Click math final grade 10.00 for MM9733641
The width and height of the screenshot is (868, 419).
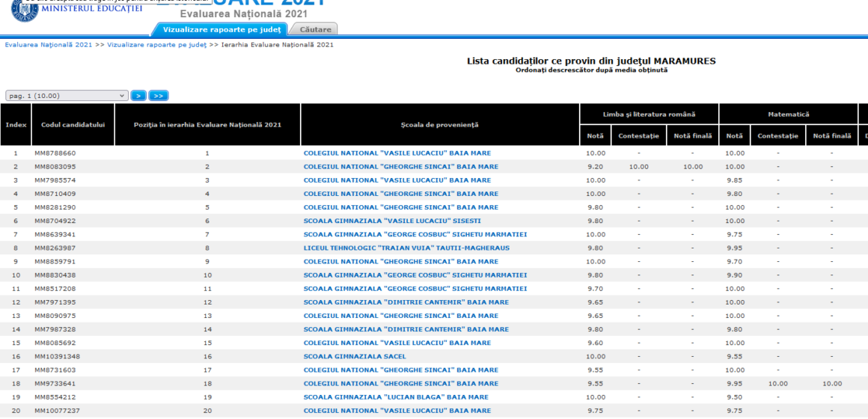click(831, 384)
